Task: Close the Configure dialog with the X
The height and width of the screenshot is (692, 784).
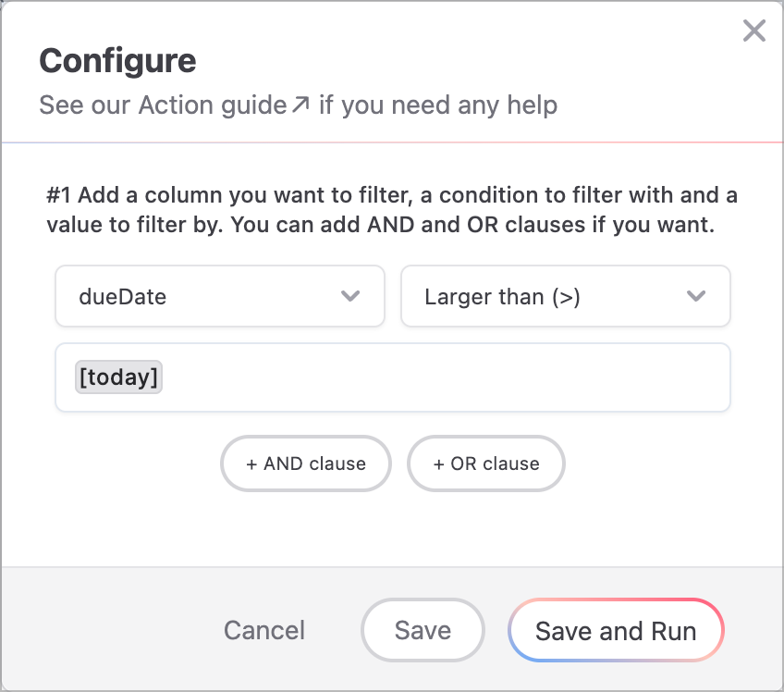Action: tap(754, 31)
